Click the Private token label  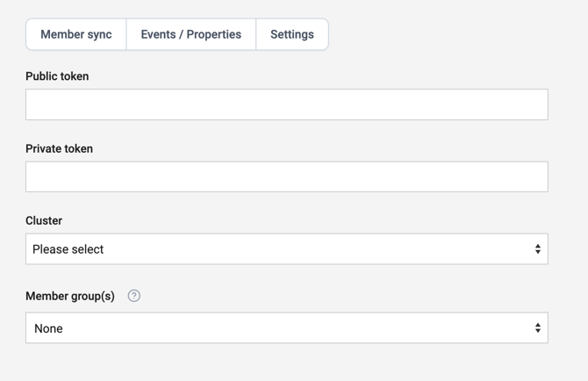(59, 148)
